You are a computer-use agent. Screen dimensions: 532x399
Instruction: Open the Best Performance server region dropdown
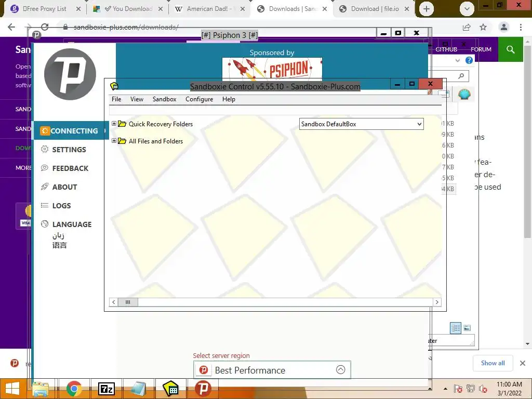(272, 370)
